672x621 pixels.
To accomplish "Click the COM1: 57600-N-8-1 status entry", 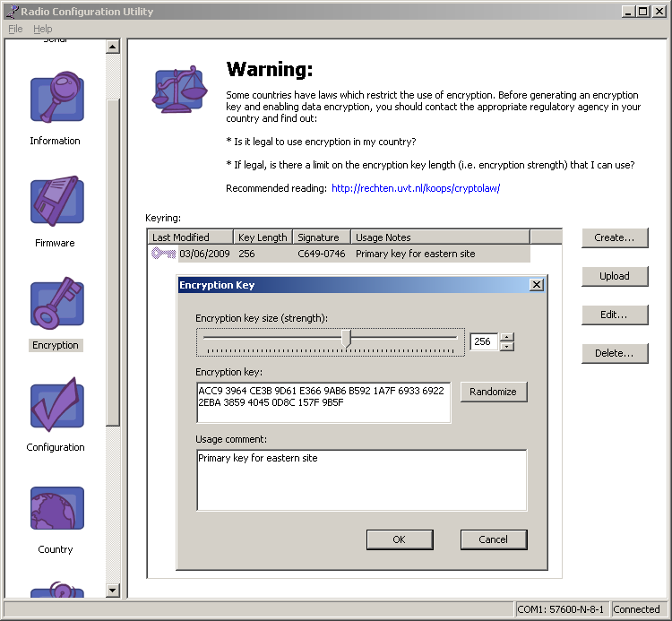I will point(561,609).
